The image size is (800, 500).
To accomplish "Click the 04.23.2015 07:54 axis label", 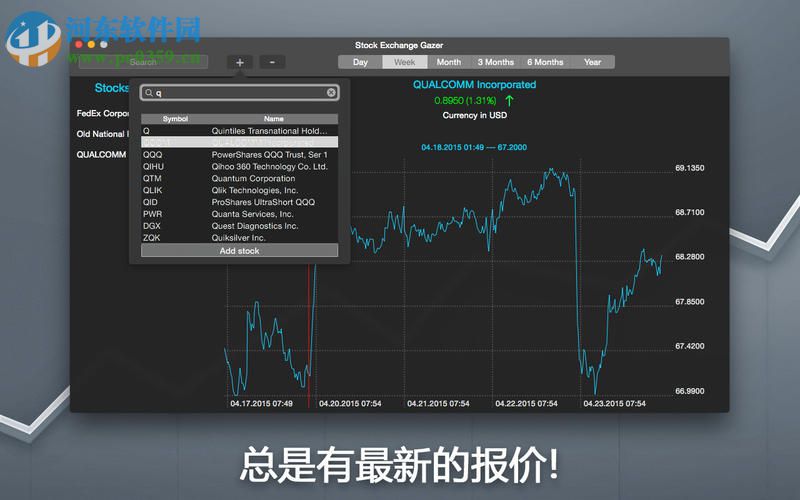I will click(x=614, y=404).
